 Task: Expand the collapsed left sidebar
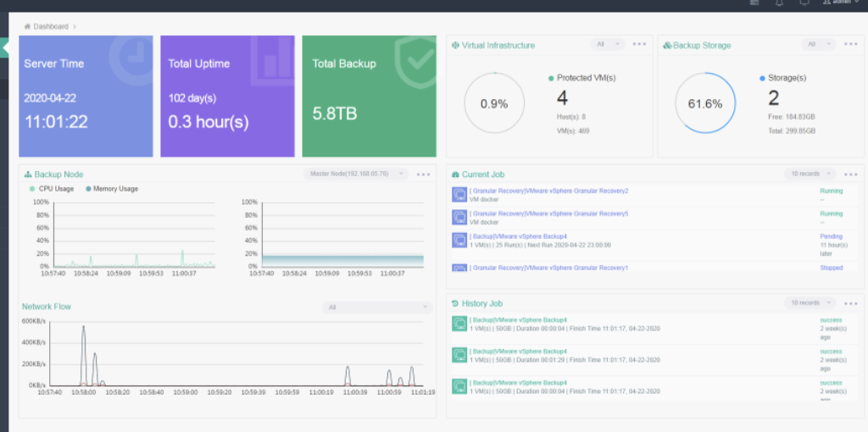coord(4,48)
